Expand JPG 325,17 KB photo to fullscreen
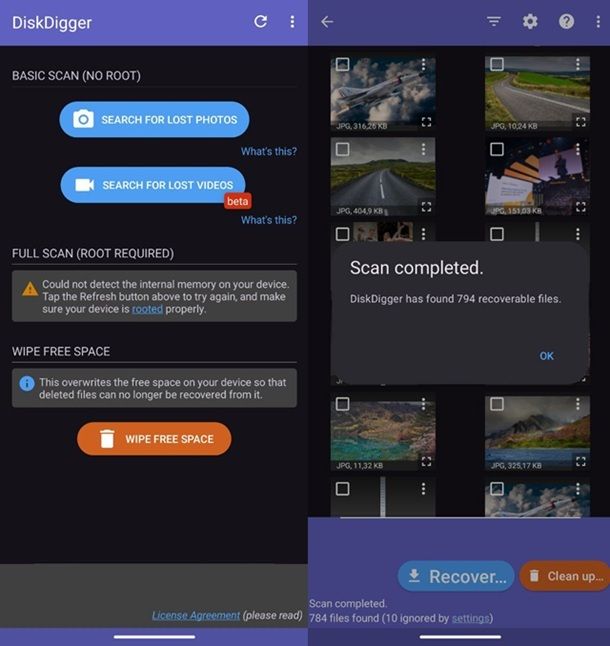The height and width of the screenshot is (646, 610). tap(581, 462)
